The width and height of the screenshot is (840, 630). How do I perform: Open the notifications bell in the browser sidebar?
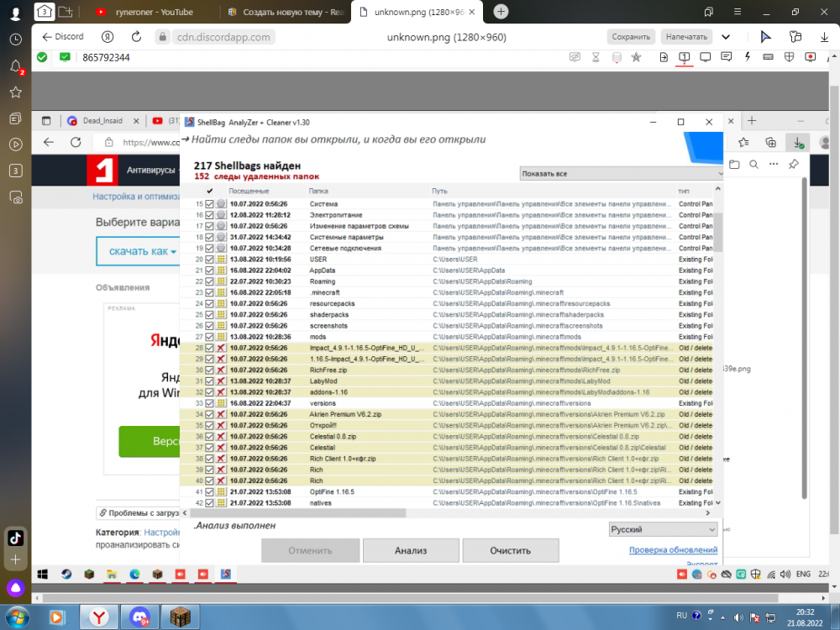[15, 66]
